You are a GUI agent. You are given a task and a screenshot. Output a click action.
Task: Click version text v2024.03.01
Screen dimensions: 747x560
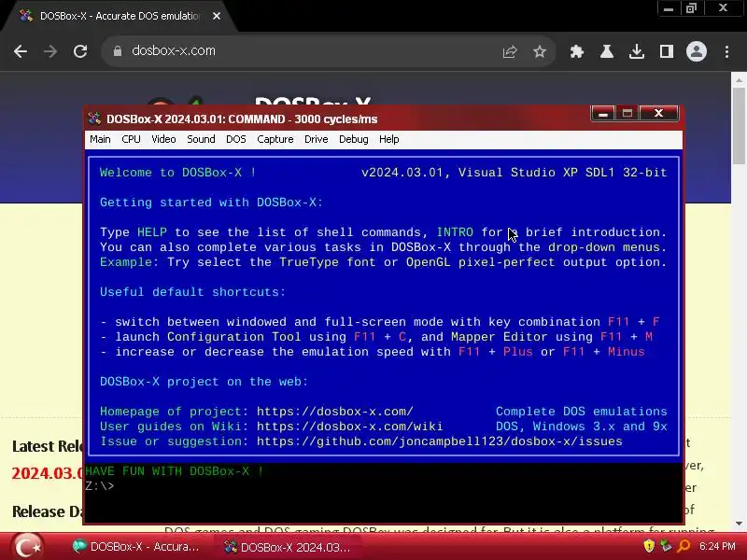(402, 173)
